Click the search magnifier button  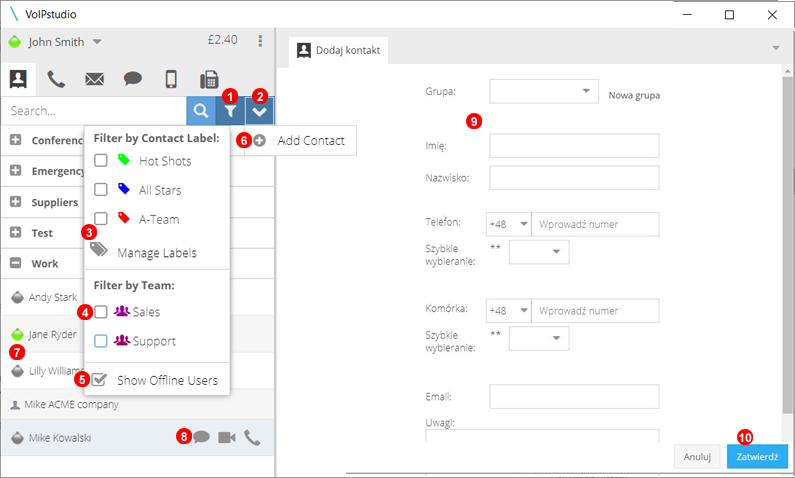(x=201, y=111)
